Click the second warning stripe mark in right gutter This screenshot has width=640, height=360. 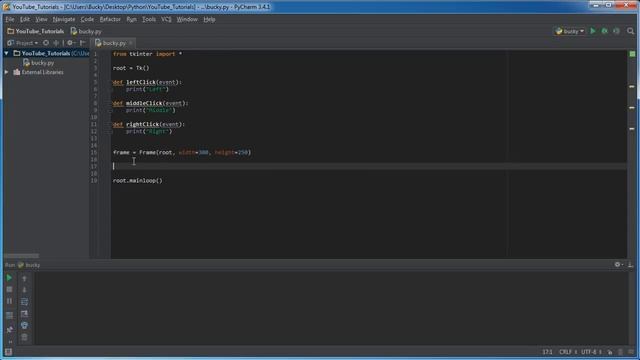click(632, 108)
